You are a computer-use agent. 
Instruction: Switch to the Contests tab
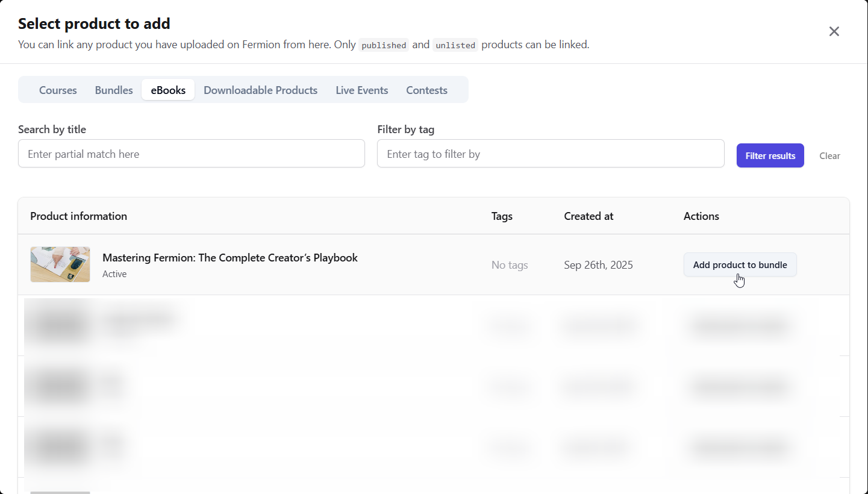coord(426,90)
